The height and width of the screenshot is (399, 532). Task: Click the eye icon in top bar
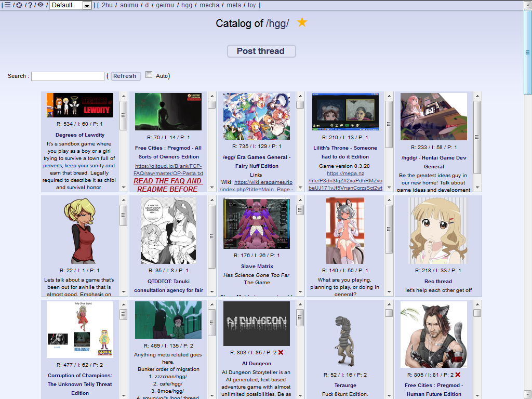coord(41,5)
